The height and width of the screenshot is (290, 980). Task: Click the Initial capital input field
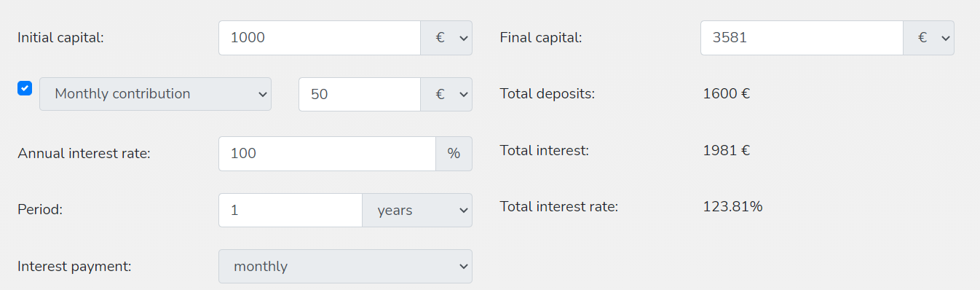[x=320, y=38]
